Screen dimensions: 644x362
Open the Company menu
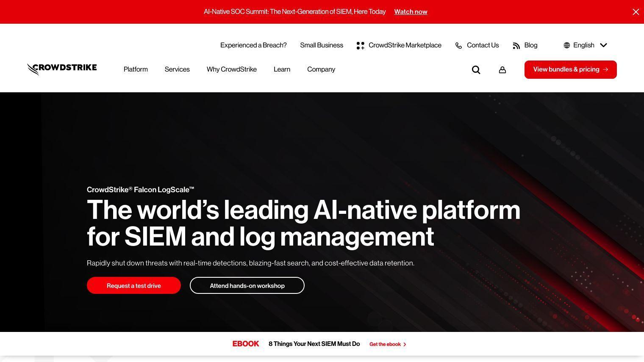321,69
